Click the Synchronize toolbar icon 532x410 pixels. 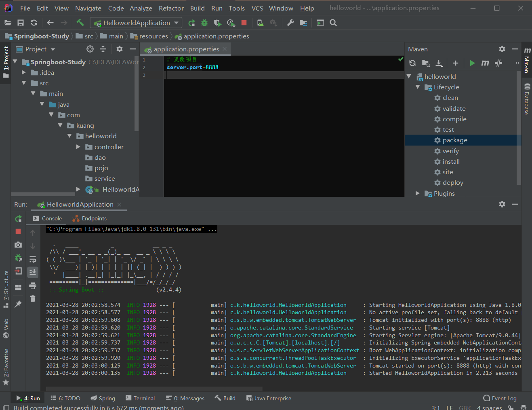click(x=34, y=23)
